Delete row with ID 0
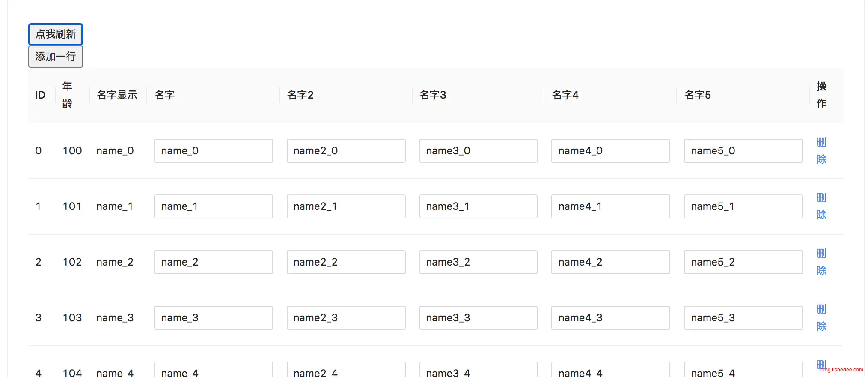868x377 pixels. click(x=821, y=151)
